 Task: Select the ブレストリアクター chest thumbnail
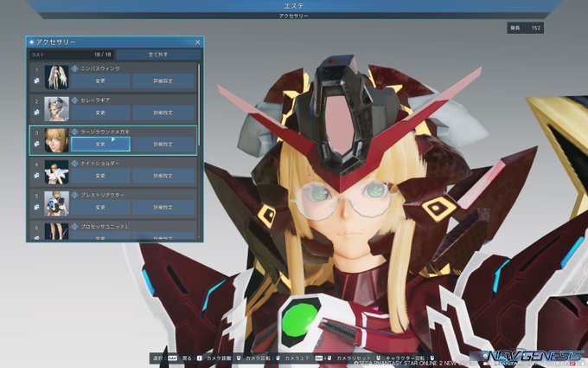click(x=56, y=203)
